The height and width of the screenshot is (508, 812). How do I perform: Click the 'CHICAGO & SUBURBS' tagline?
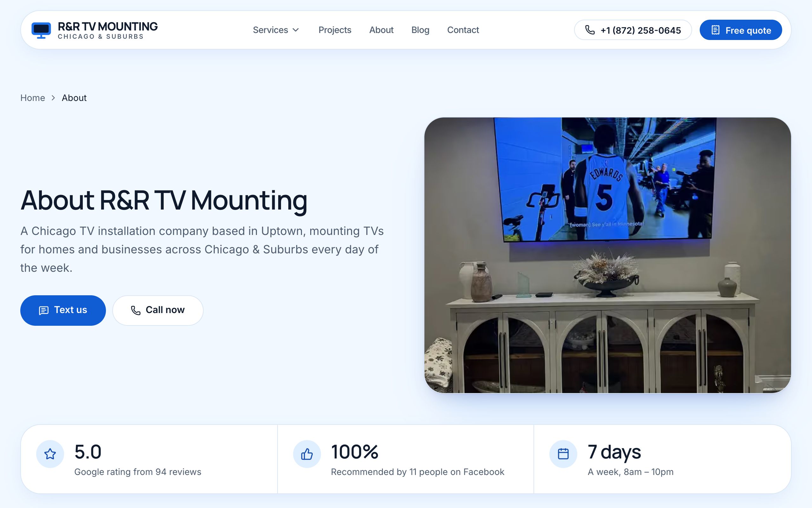pyautogui.click(x=101, y=37)
